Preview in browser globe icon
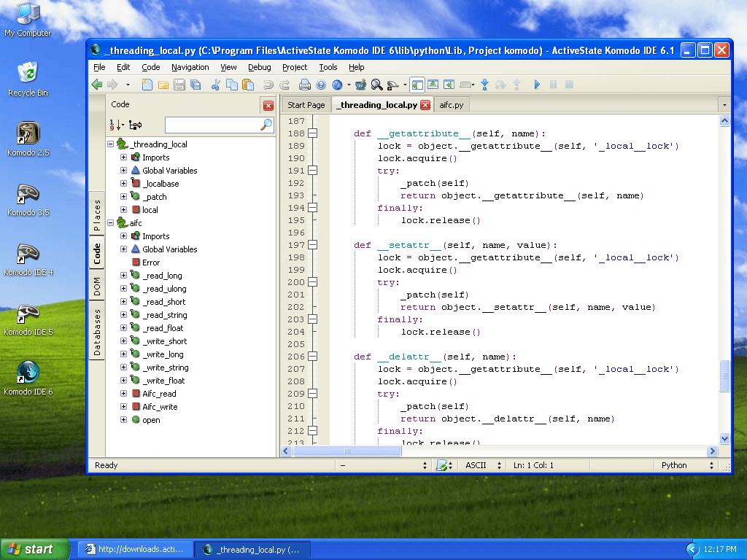 coord(337,85)
